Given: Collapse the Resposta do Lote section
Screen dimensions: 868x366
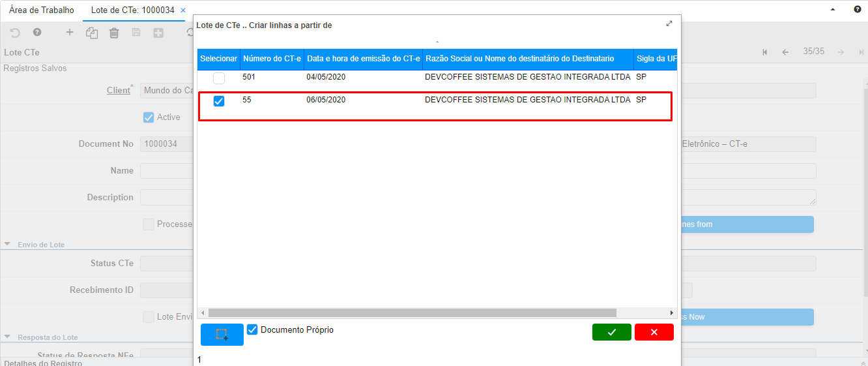Looking at the screenshot, I should pyautogui.click(x=8, y=337).
